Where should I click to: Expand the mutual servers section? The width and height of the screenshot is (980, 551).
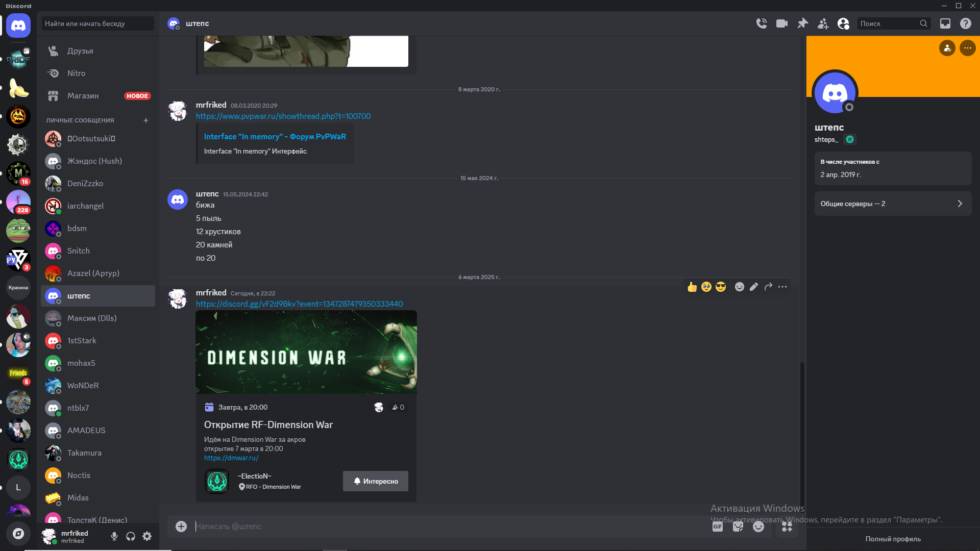tap(893, 204)
